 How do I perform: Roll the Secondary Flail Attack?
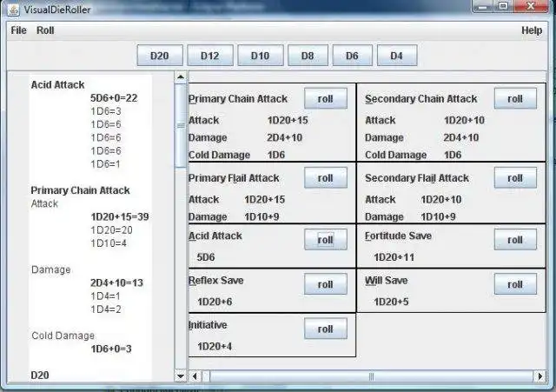(515, 177)
